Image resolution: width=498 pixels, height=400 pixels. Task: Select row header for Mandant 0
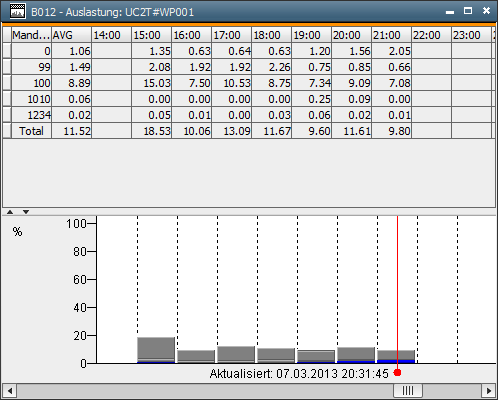tap(7, 51)
